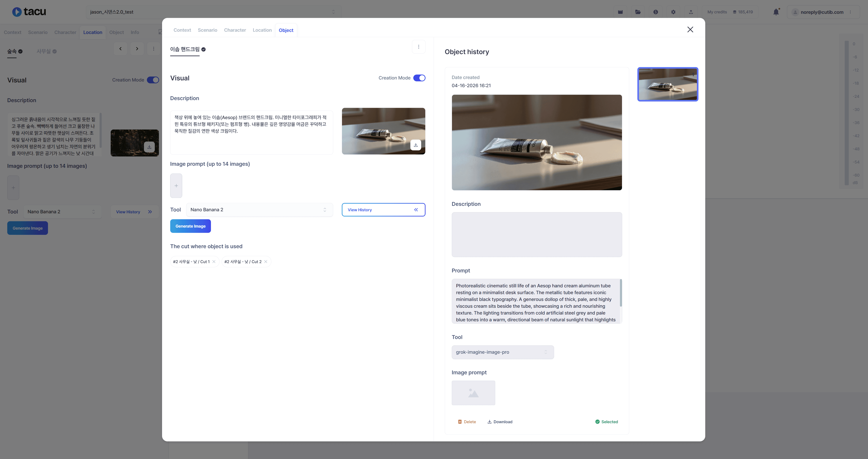Open the account kebab menu beside noreply@cutib.com
The width and height of the screenshot is (868, 459).
pos(851,12)
